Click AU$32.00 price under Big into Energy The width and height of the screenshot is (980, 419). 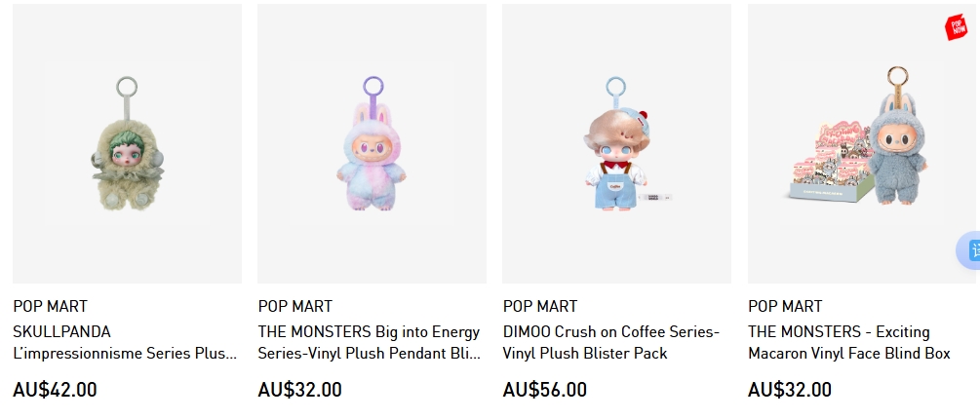coord(300,390)
